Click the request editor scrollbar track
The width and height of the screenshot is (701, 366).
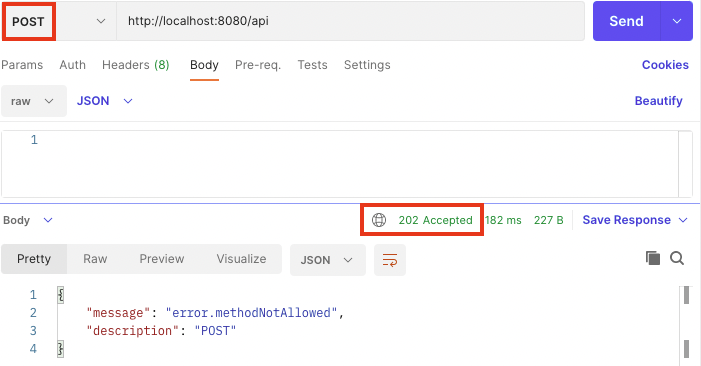click(685, 164)
